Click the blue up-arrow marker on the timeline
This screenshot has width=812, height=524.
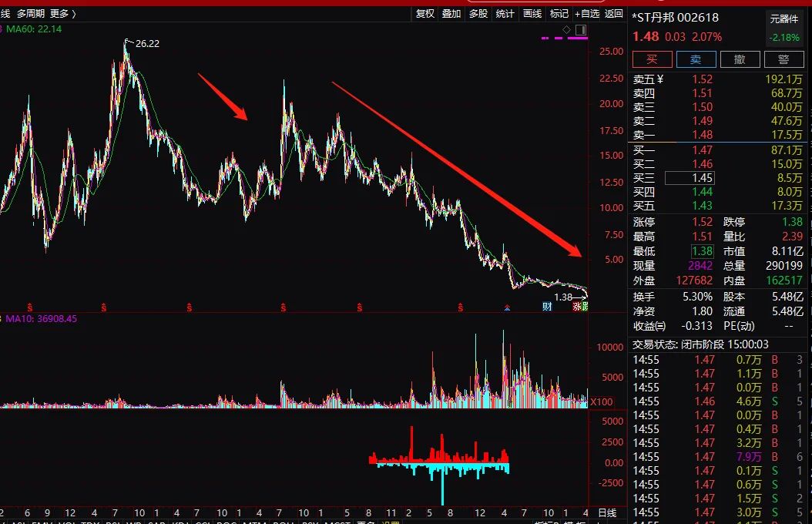coord(507,307)
